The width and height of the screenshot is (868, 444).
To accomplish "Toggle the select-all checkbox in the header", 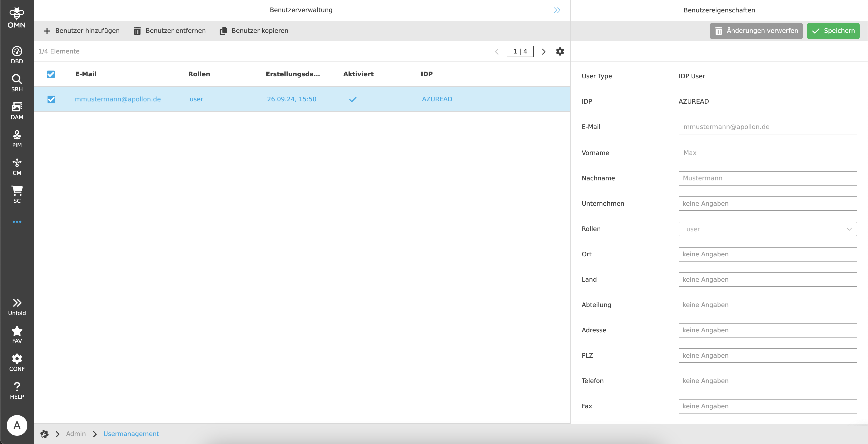I will pyautogui.click(x=51, y=74).
